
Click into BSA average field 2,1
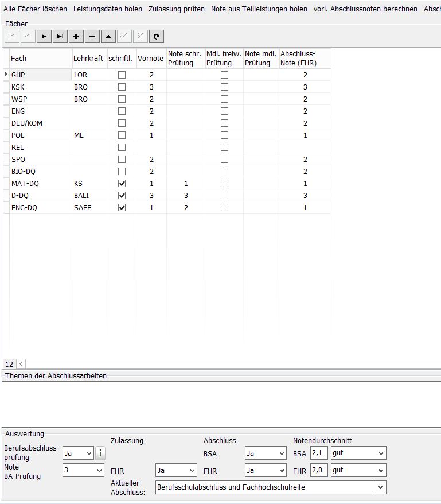[319, 453]
